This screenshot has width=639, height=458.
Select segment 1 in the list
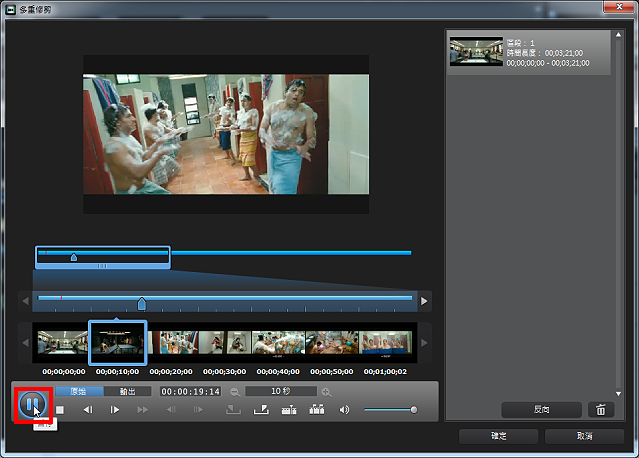(529, 52)
